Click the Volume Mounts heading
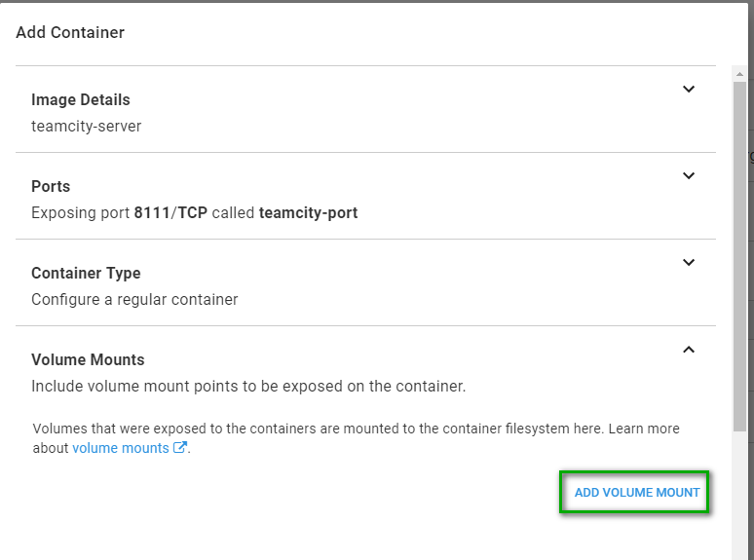The height and width of the screenshot is (560, 754). (x=88, y=359)
